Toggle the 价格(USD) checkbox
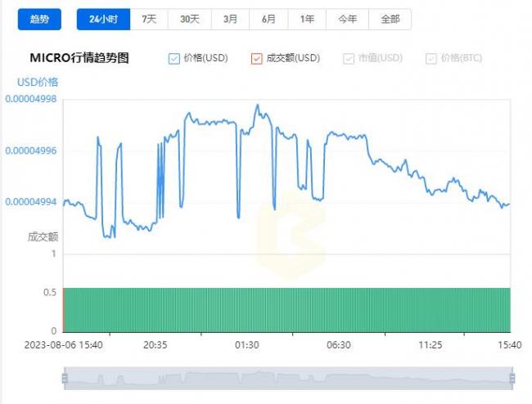532x404 pixels. coord(174,59)
